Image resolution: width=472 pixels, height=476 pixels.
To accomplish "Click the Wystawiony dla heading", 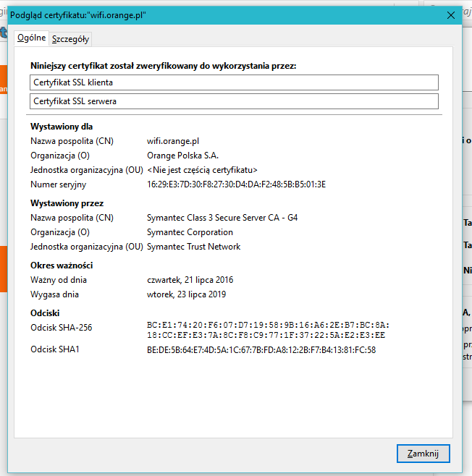I will tap(62, 127).
